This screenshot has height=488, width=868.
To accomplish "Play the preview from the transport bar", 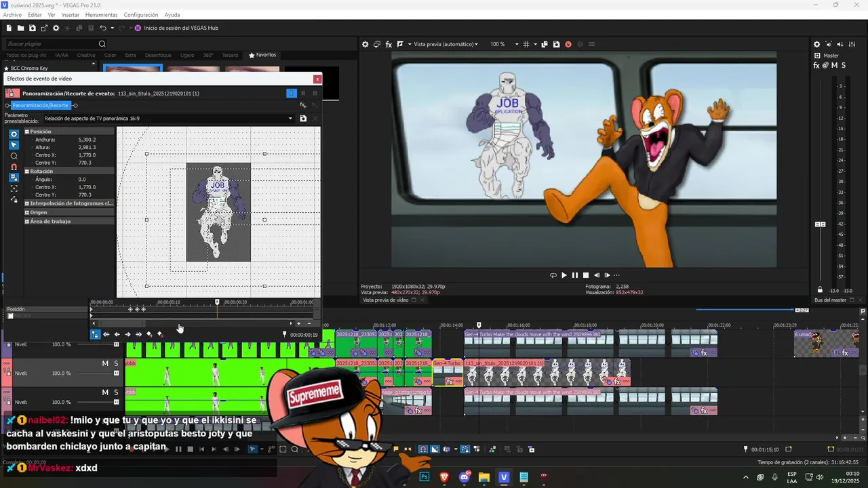I will (x=564, y=275).
